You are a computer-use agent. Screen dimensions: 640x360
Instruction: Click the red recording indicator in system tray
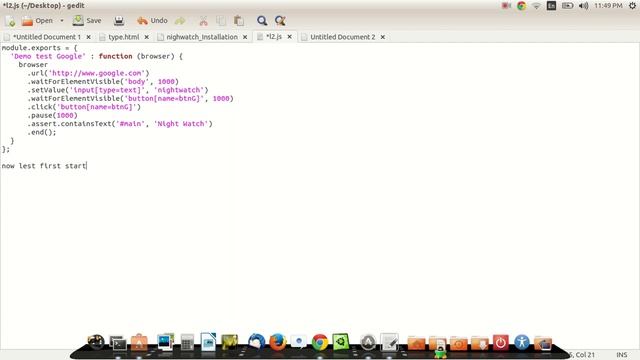tap(506, 6)
